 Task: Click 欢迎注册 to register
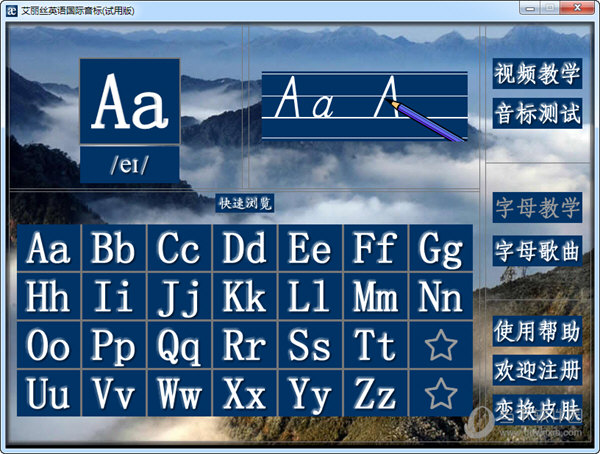(x=537, y=370)
